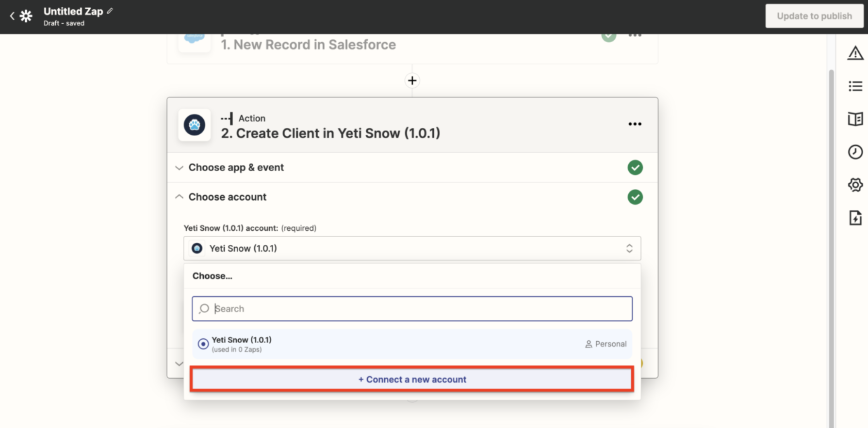Open the three-dot menu for step 2

point(635,124)
